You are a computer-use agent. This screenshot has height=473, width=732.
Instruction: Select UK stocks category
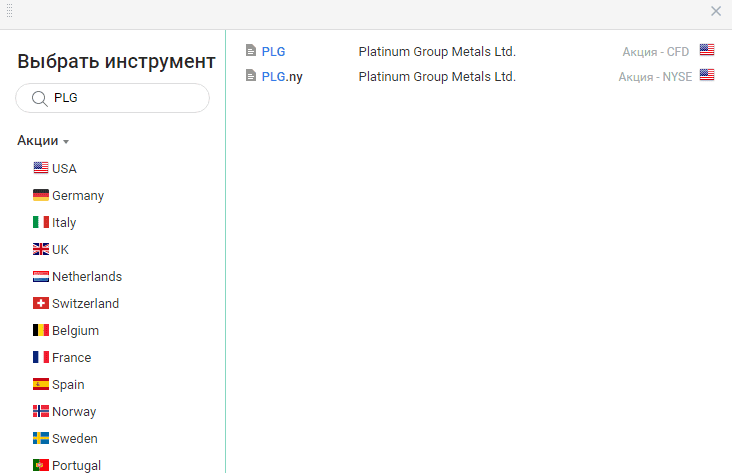[60, 250]
